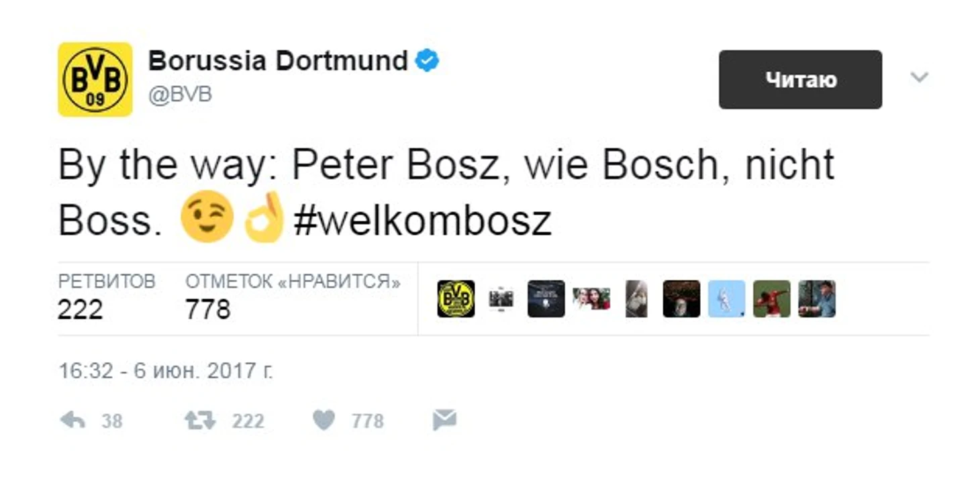Screen dimensions: 980x479
Task: Click the reply arrow icon
Action: pyautogui.click(x=72, y=421)
